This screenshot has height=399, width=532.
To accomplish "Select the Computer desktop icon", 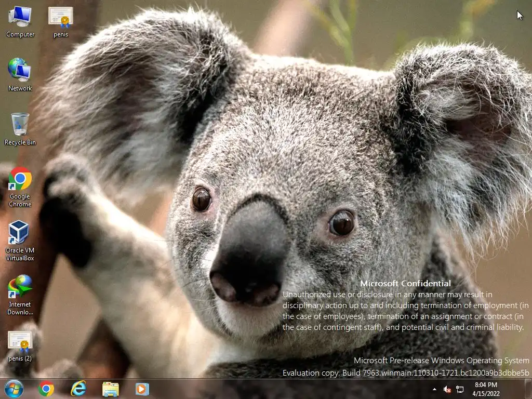I will pyautogui.click(x=20, y=22).
